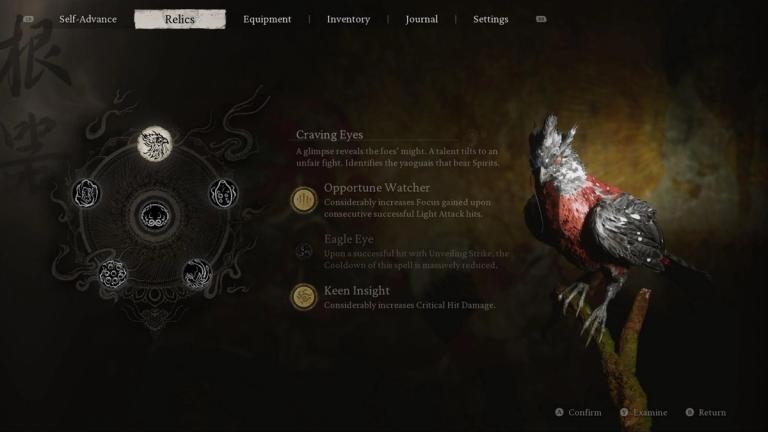Switch to the Equipment tab
Screen dimensions: 768x432
click(x=267, y=19)
